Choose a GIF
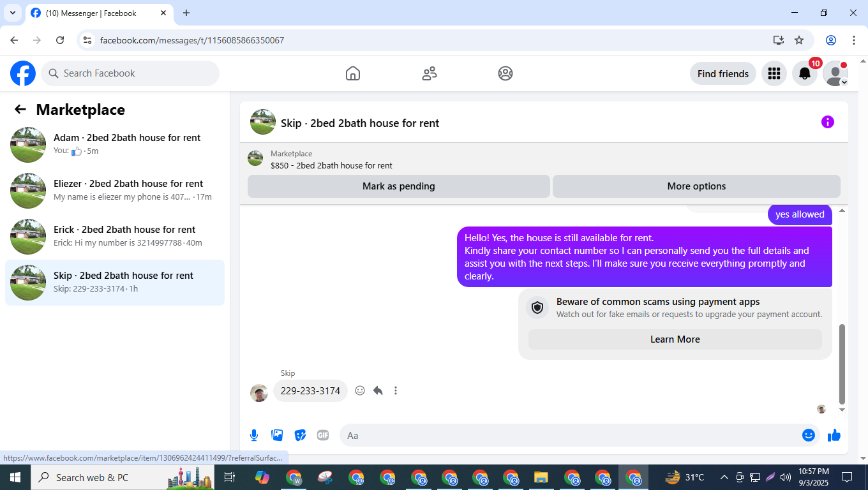 [x=323, y=435]
